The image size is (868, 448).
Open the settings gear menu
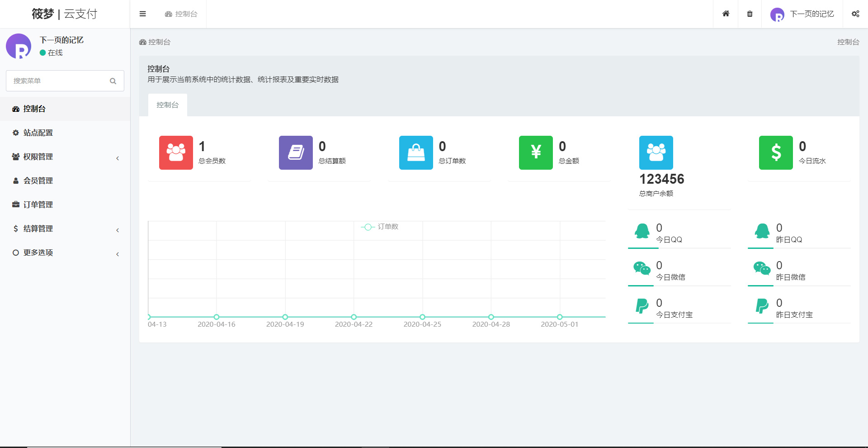coord(855,14)
